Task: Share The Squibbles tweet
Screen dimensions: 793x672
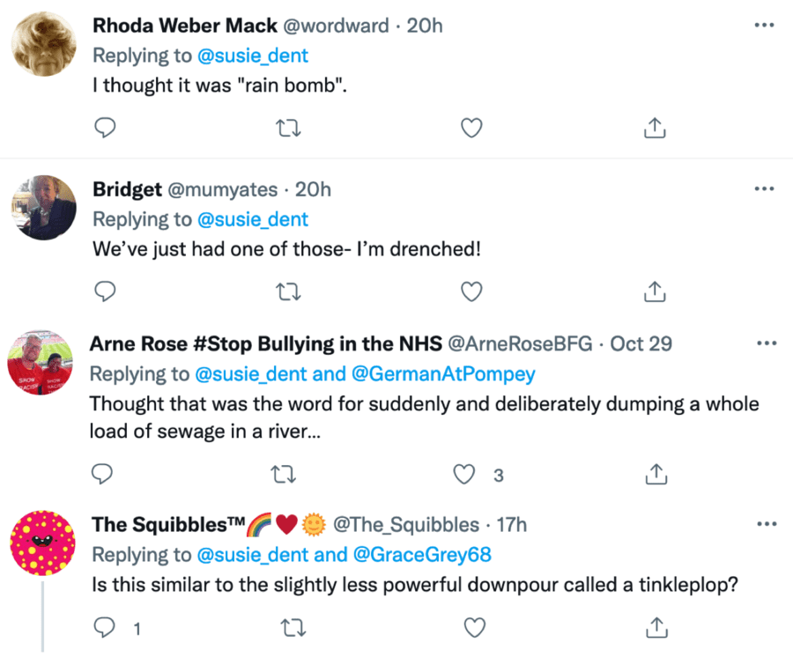Action: [x=654, y=628]
